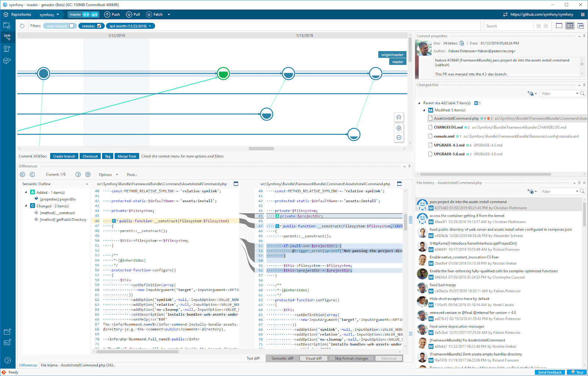Select the split-pane layout toggle

pyautogui.click(x=570, y=26)
